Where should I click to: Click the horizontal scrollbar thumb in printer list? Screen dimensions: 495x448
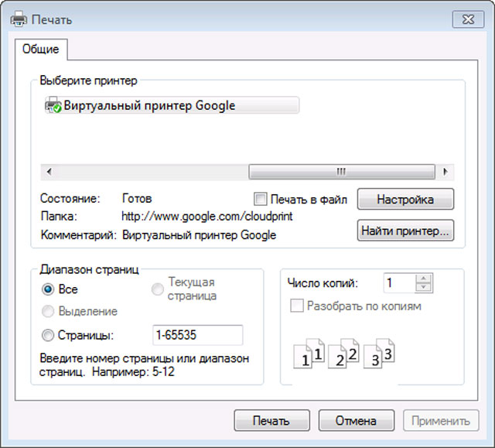(342, 172)
